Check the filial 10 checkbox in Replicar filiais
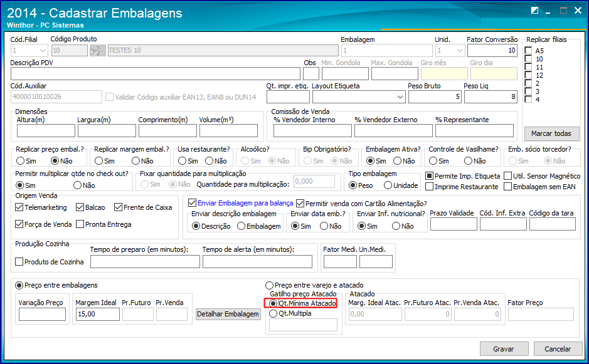This screenshot has height=364, width=589. 528,59
